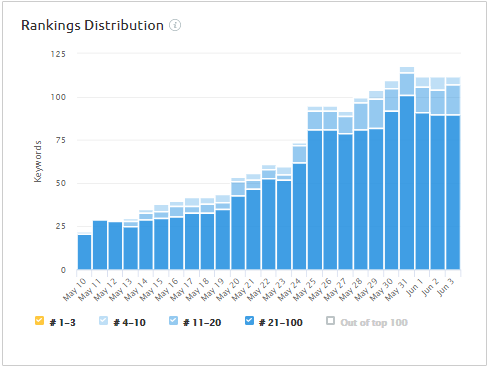
Task: Click the 100 y-axis value
Action: (58, 97)
